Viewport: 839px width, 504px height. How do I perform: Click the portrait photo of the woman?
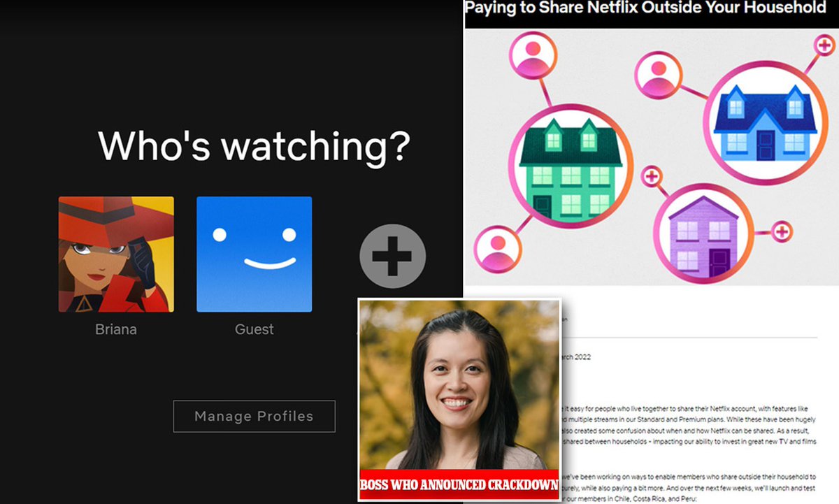click(x=459, y=386)
